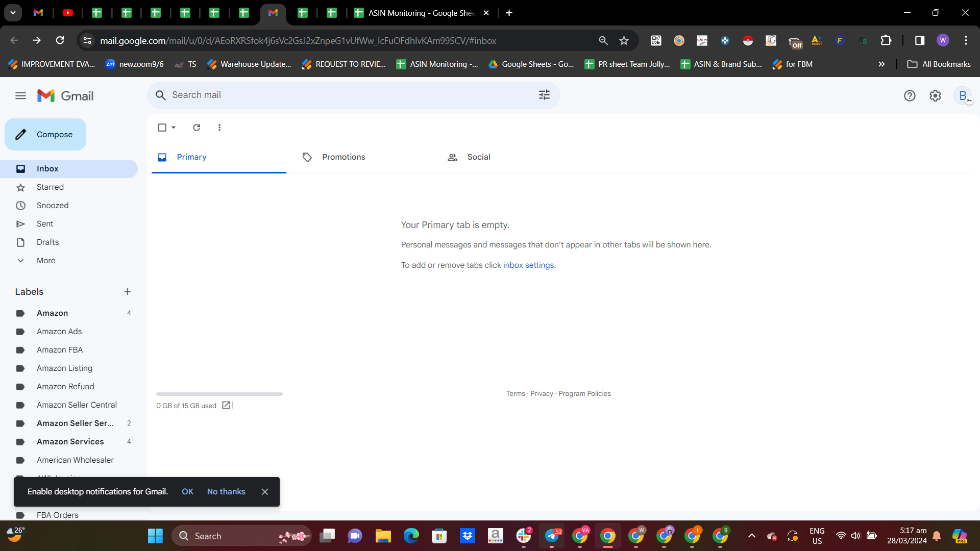This screenshot has height=551, width=980.
Task: Reload the current page
Action: [x=60, y=40]
